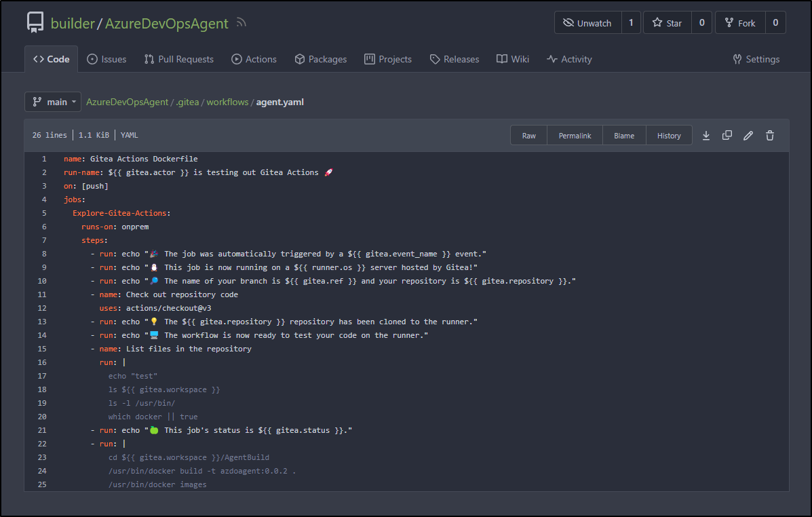This screenshot has height=517, width=812.
Task: Open the workflows folder breadcrumb
Action: point(227,102)
